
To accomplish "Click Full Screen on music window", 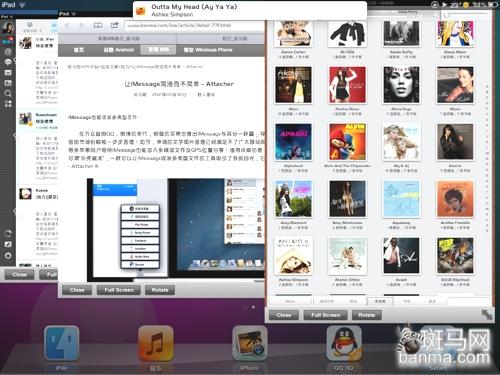I will point(325,315).
